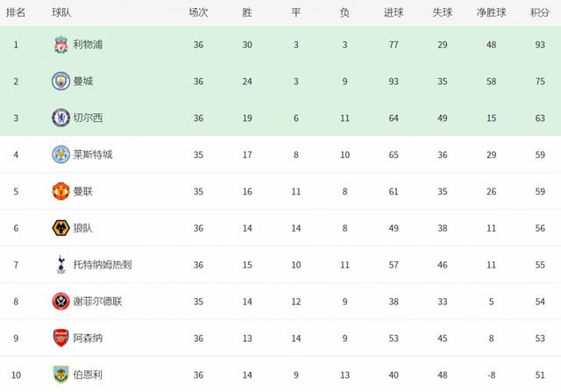Open the 托特纳姆热刺 team name link
This screenshot has width=561, height=392.
(x=103, y=265)
